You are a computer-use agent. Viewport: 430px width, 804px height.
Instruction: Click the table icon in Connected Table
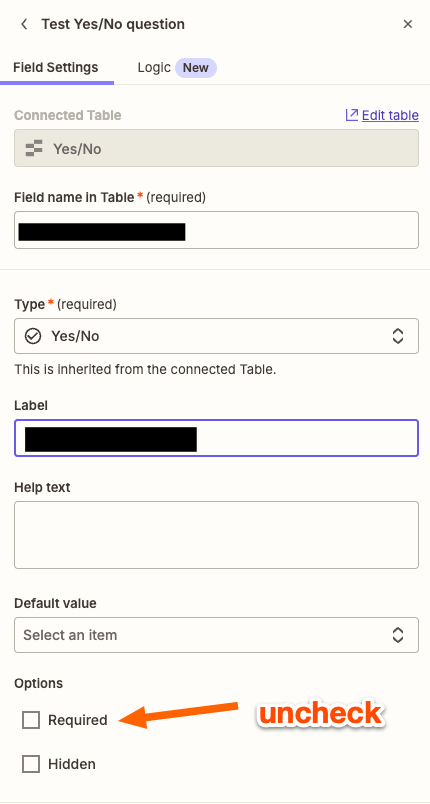[34, 149]
